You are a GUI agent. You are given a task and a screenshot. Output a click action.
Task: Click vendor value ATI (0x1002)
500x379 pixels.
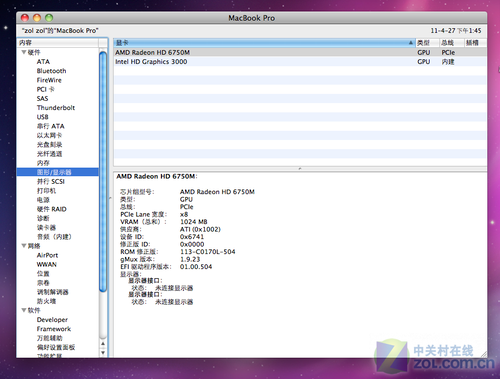tap(200, 229)
